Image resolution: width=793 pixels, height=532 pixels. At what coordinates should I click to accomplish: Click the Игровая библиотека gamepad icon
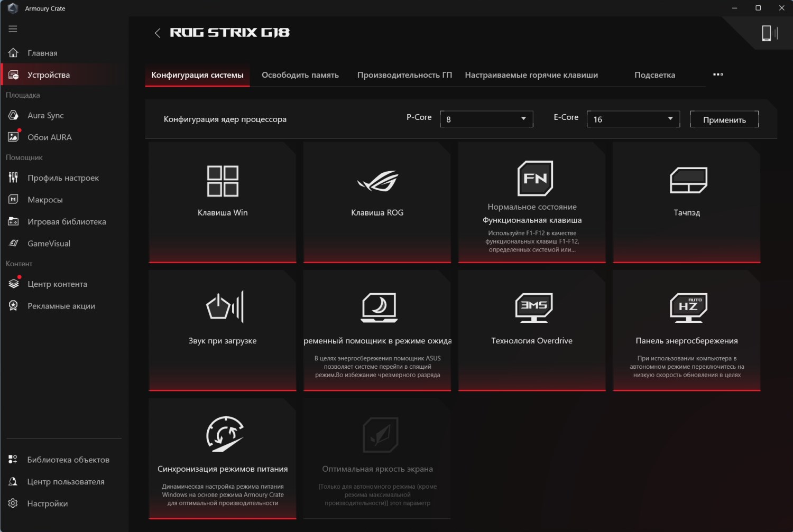pos(13,221)
